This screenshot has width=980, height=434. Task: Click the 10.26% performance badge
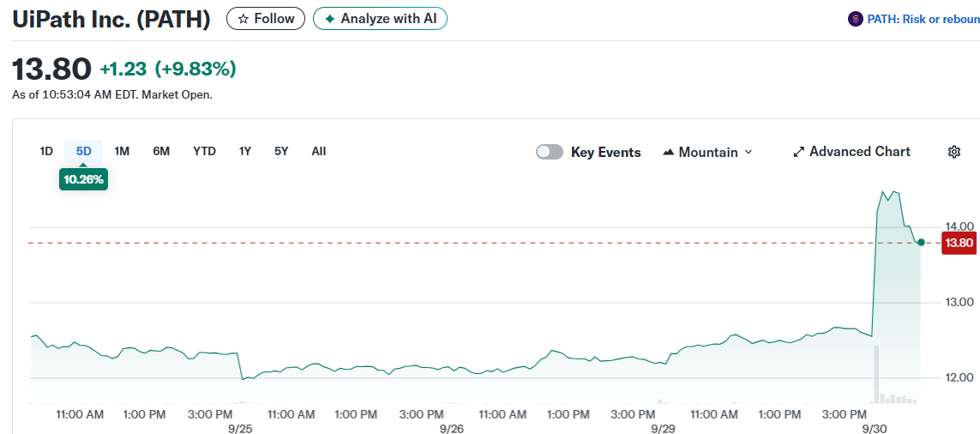click(x=84, y=179)
